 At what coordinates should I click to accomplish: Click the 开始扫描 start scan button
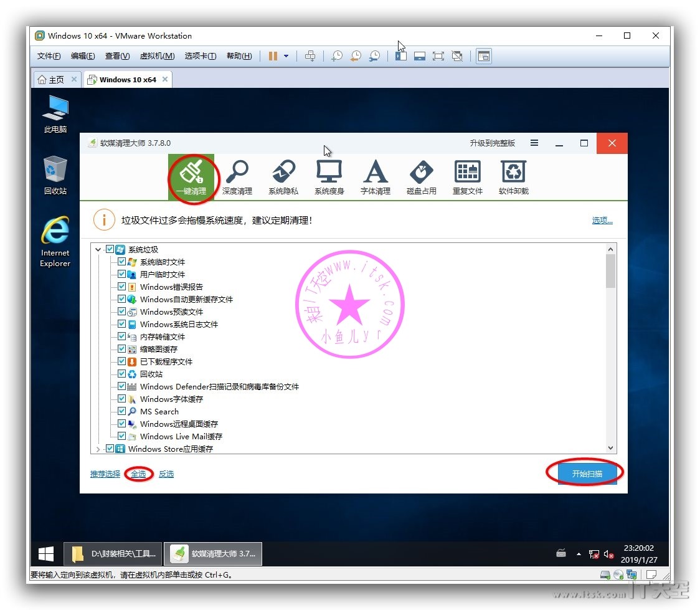(x=587, y=474)
